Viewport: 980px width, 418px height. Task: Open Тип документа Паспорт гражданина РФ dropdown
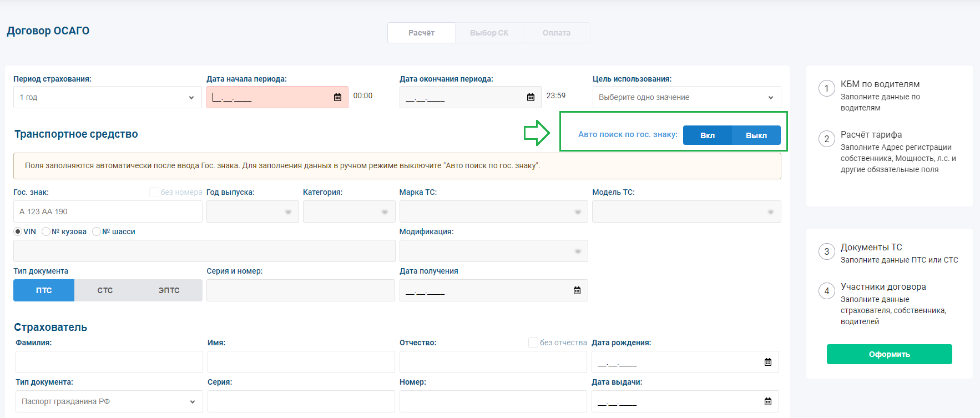(x=109, y=401)
